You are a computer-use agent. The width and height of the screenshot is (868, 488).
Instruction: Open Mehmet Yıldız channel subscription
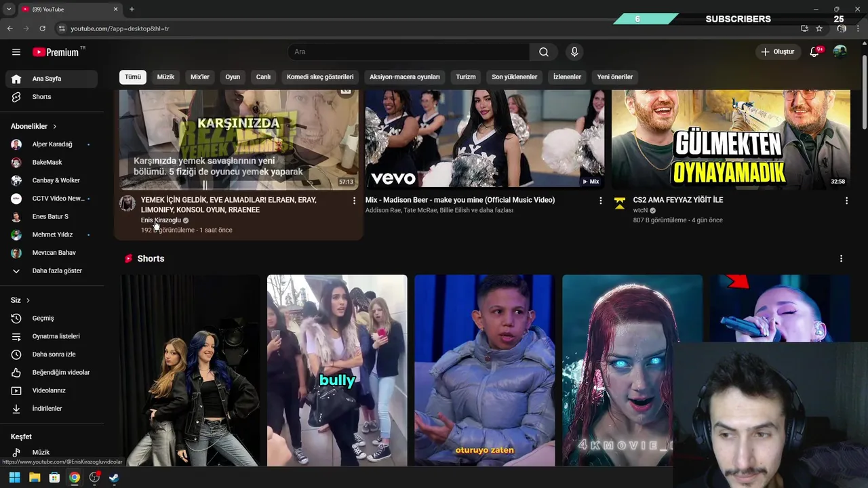click(52, 235)
